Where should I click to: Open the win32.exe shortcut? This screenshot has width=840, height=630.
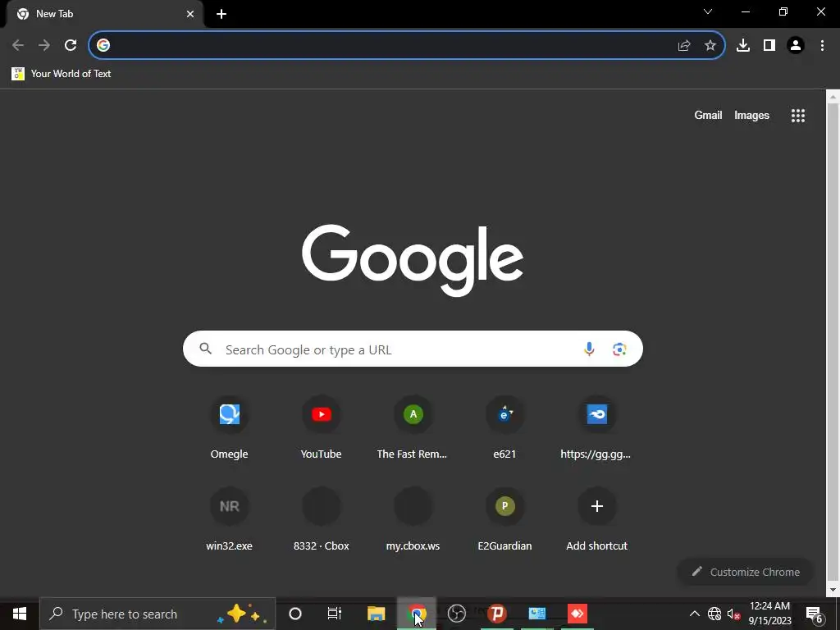pos(230,519)
